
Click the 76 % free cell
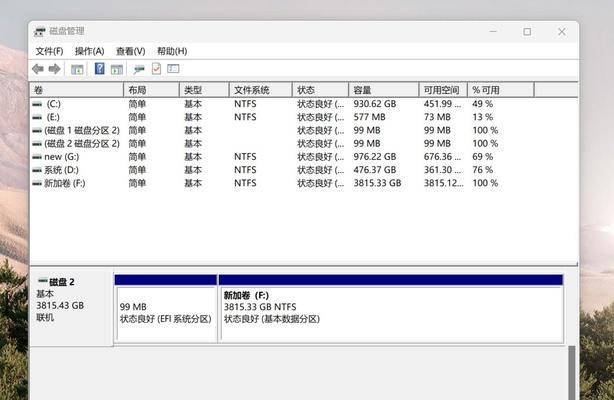coord(482,170)
